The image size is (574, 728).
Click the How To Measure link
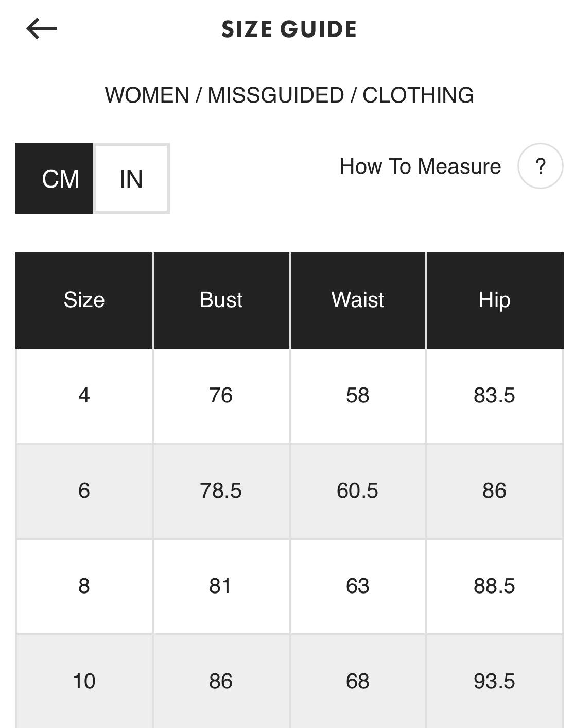point(420,166)
